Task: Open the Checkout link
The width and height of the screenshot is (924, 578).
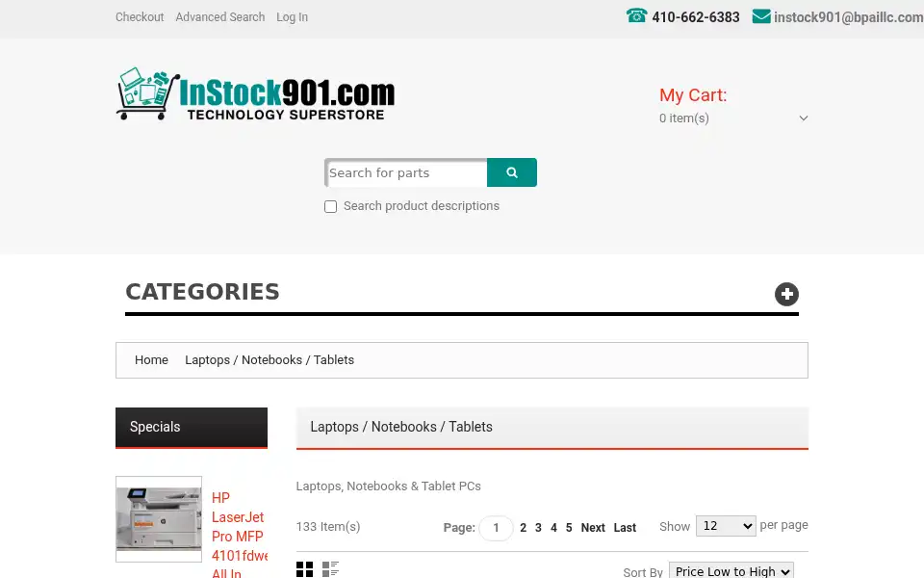Action: tap(140, 17)
